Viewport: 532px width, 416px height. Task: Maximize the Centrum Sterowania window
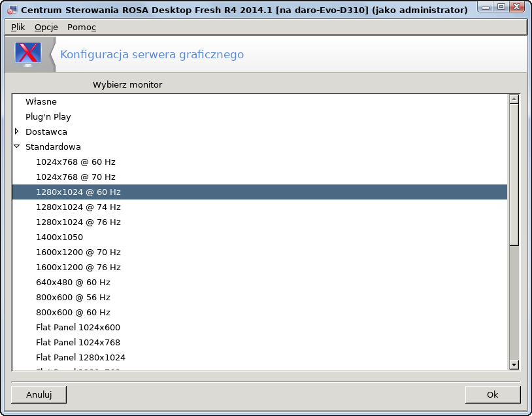501,7
